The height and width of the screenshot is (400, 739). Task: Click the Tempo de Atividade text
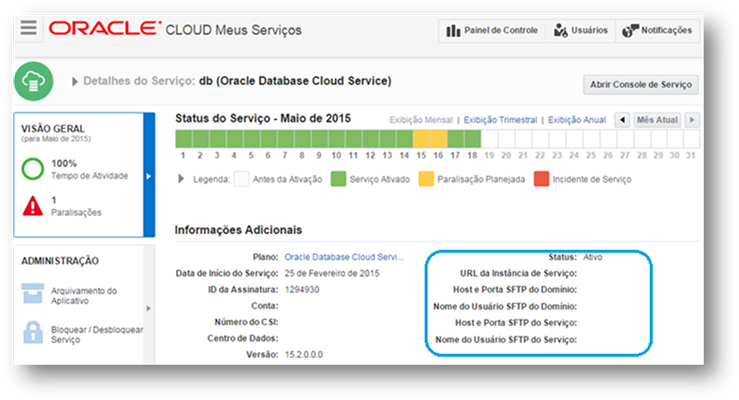point(90,176)
